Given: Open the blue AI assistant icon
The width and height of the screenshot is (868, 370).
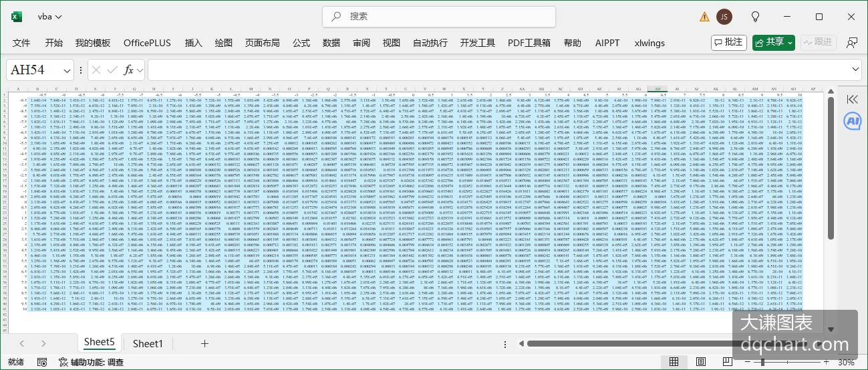Looking at the screenshot, I should (x=852, y=121).
